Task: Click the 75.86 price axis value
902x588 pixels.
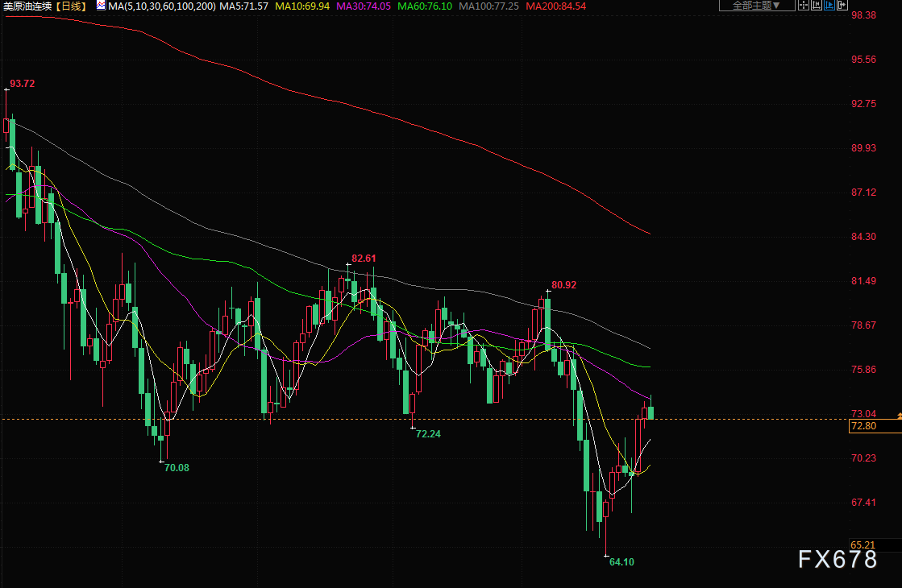Action: click(863, 369)
